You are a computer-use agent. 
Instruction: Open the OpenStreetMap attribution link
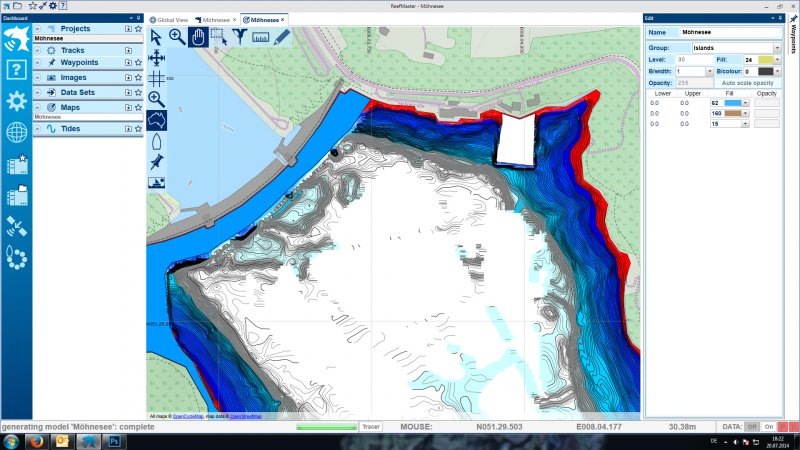coord(246,415)
